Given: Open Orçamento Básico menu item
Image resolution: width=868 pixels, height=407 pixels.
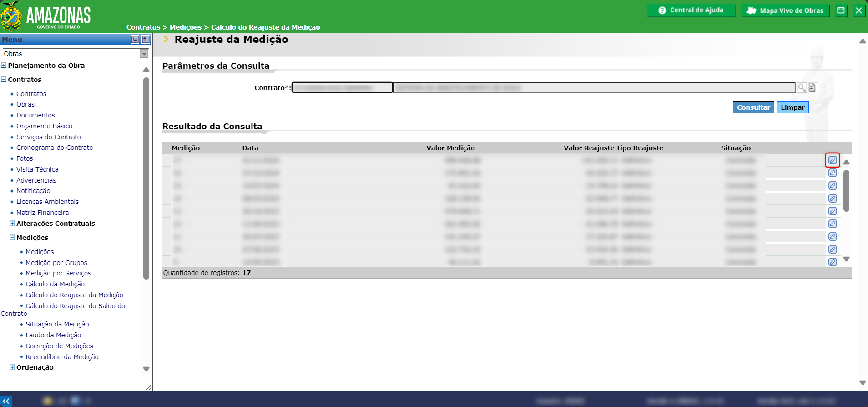Looking at the screenshot, I should (44, 126).
